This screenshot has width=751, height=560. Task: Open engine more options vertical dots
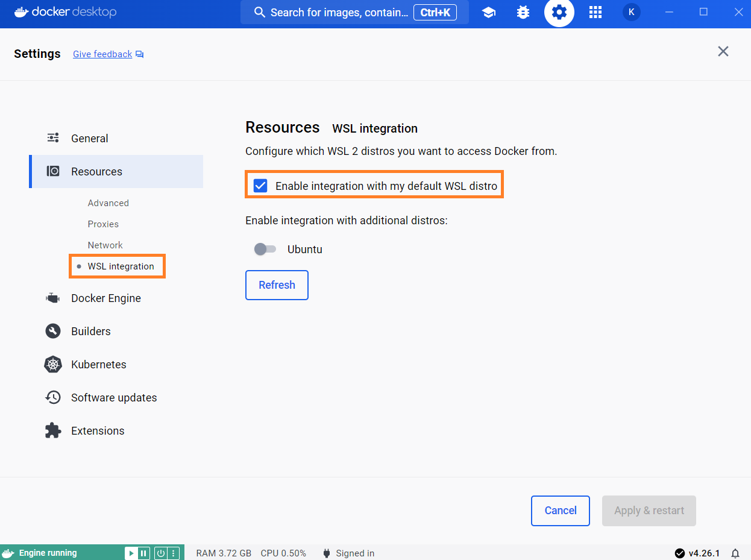[173, 553]
